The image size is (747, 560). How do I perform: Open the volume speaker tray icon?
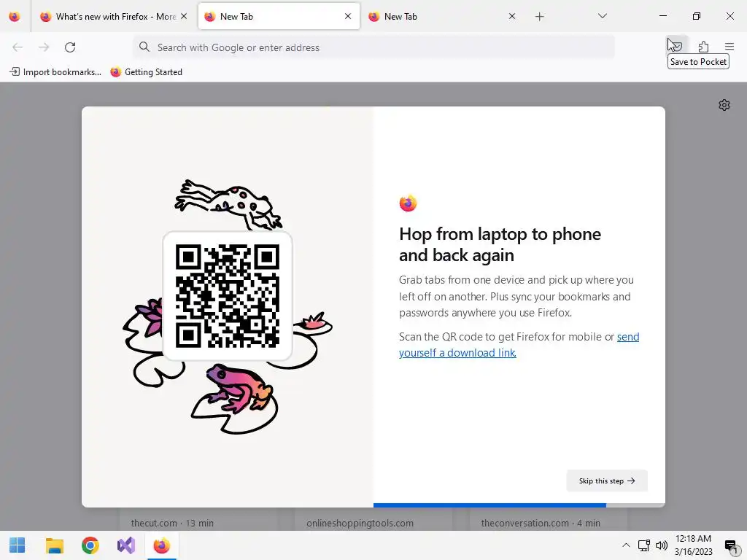(661, 545)
